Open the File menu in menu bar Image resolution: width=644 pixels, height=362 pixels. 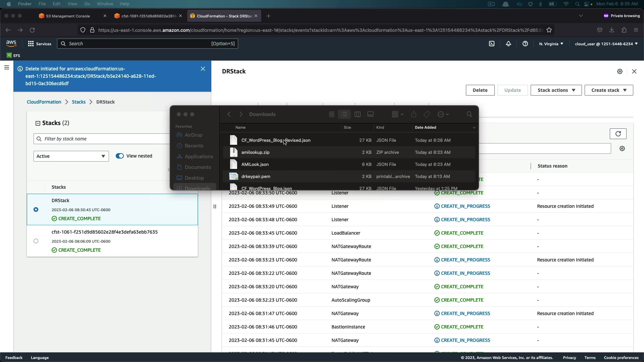(42, 4)
